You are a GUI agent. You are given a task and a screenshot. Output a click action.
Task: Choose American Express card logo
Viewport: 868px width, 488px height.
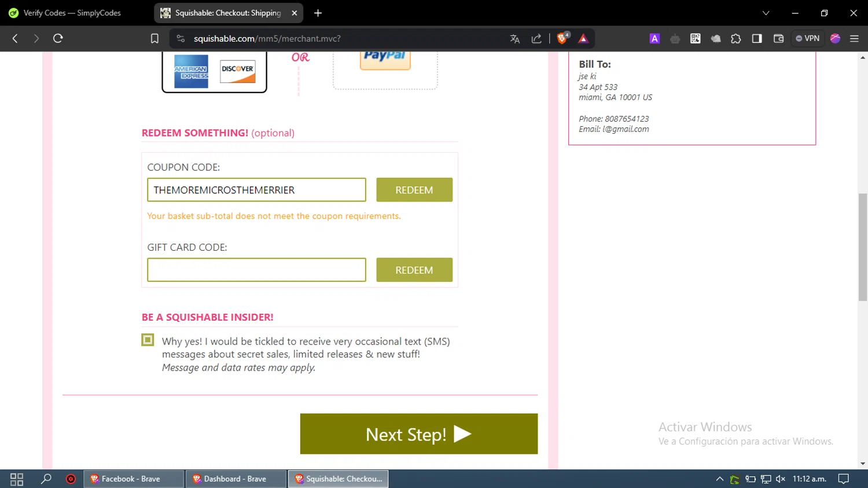pyautogui.click(x=191, y=72)
